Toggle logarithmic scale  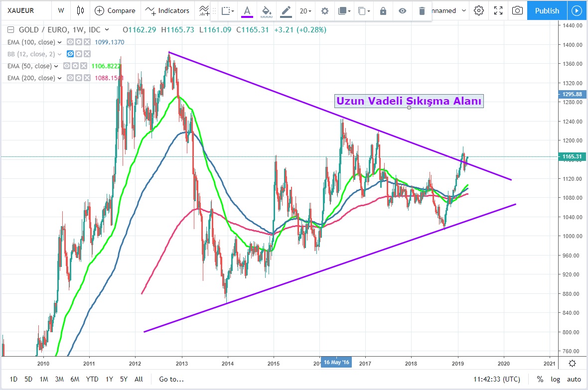tap(556, 379)
